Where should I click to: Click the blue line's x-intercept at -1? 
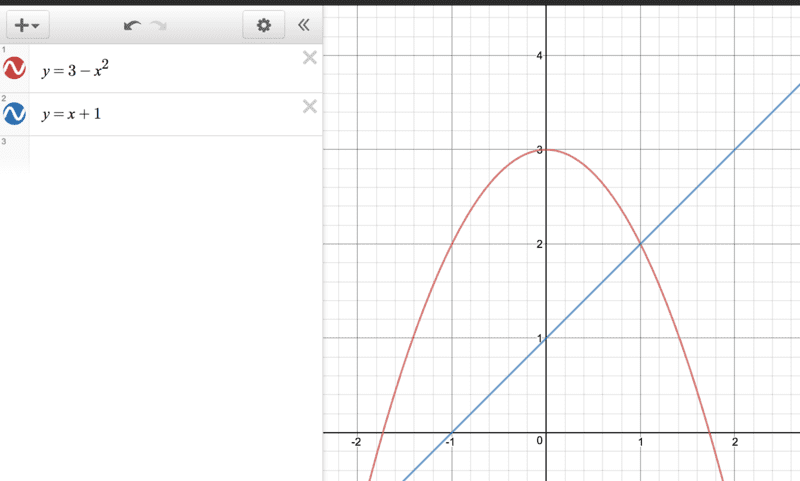(452, 433)
